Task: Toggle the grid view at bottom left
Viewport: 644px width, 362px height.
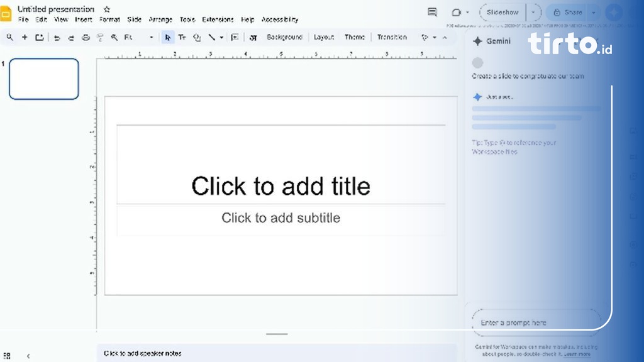Action: [x=7, y=356]
